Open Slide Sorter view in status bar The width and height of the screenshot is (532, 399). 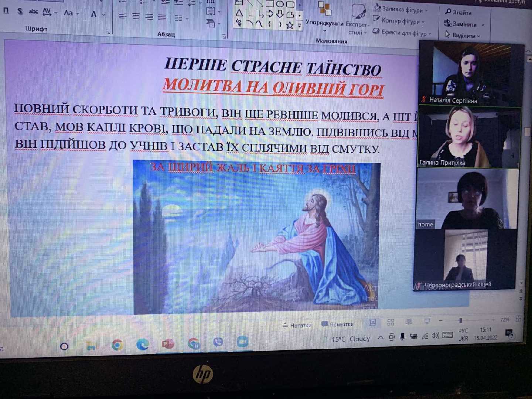(x=391, y=323)
